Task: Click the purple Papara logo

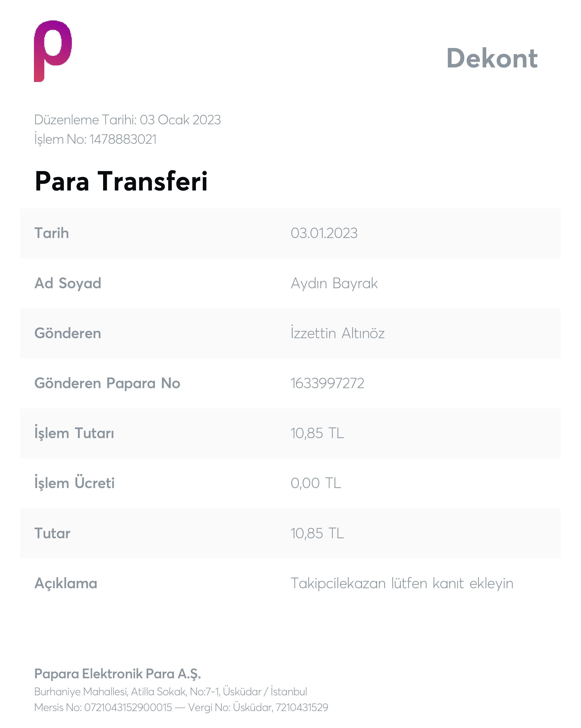Action: (x=53, y=51)
